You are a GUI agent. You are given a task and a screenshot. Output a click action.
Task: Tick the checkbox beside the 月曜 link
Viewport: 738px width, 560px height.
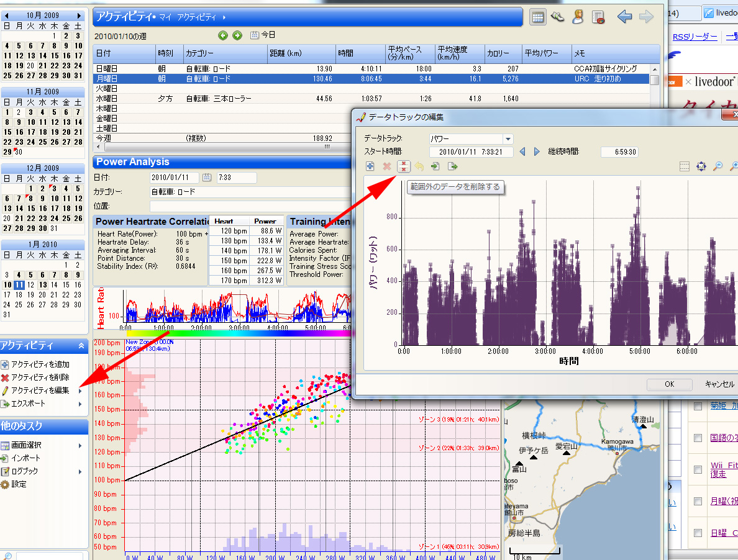click(x=698, y=501)
